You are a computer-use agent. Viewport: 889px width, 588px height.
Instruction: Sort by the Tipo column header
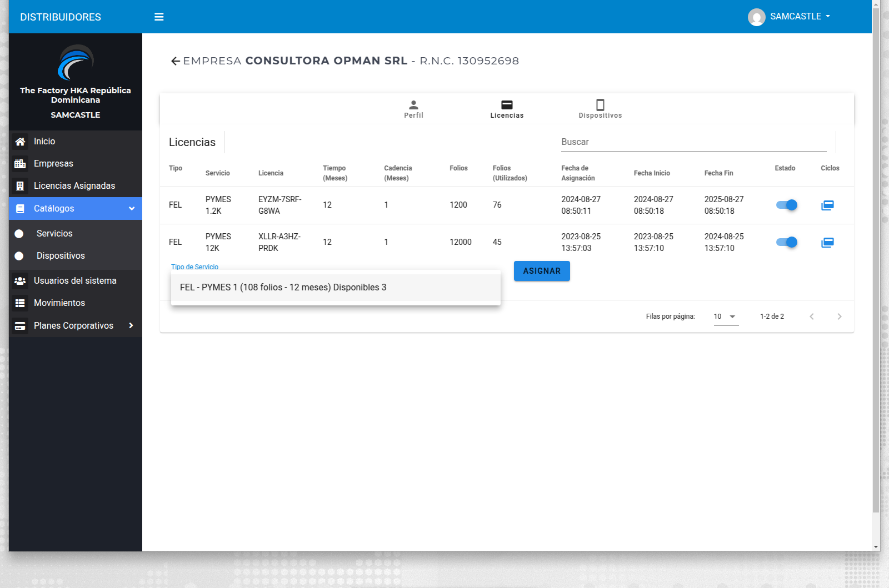point(176,168)
